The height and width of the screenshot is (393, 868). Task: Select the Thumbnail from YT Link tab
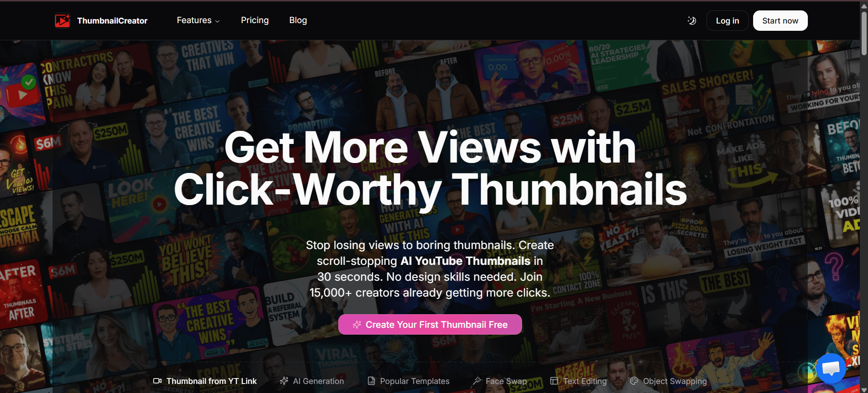pyautogui.click(x=205, y=381)
